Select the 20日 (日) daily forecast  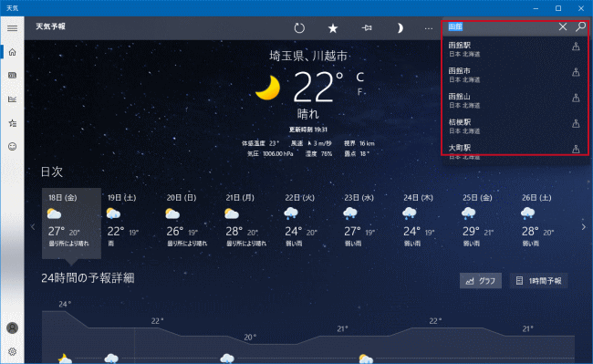(190, 223)
